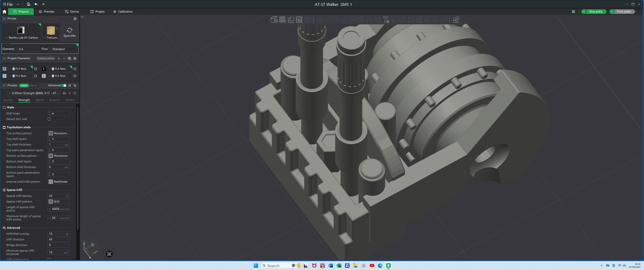
Task: Click the Sparse infill density field
Action: [59, 196]
